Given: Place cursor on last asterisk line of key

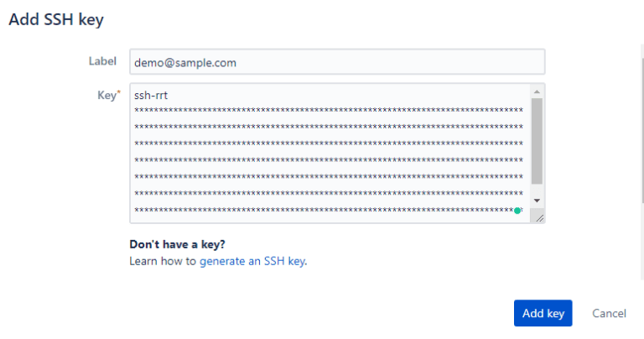Looking at the screenshot, I should pyautogui.click(x=328, y=210).
